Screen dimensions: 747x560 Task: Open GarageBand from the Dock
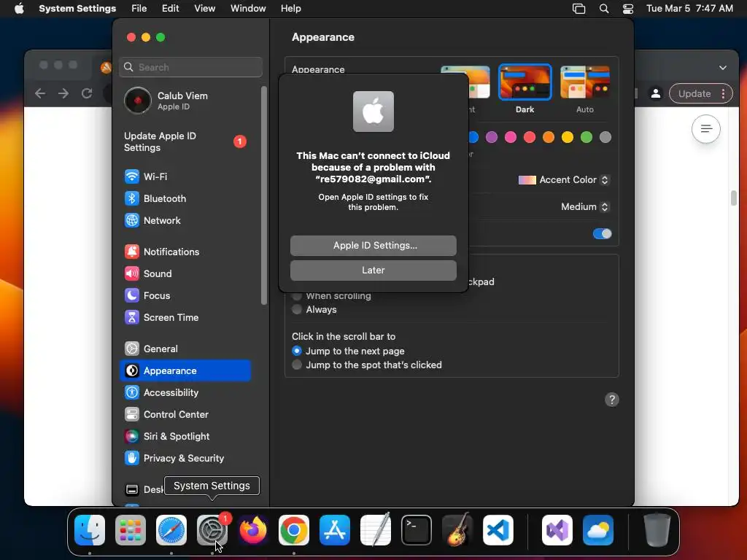tap(457, 530)
